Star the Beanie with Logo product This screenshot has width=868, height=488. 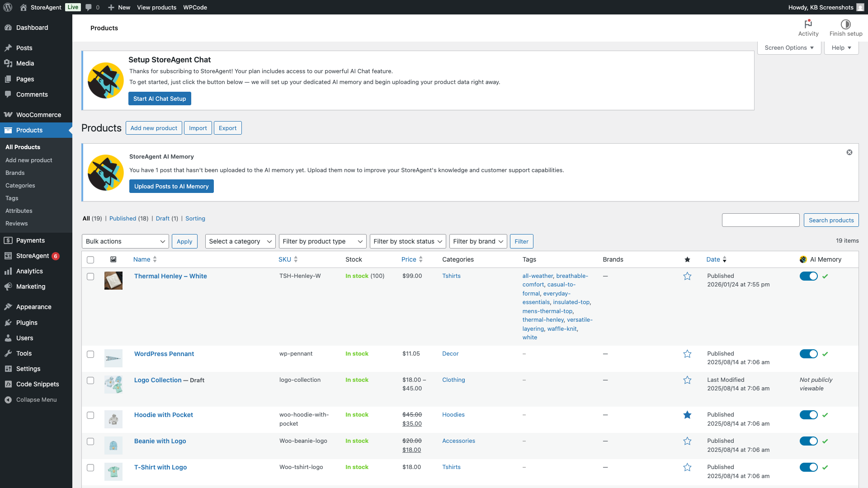[x=687, y=441]
